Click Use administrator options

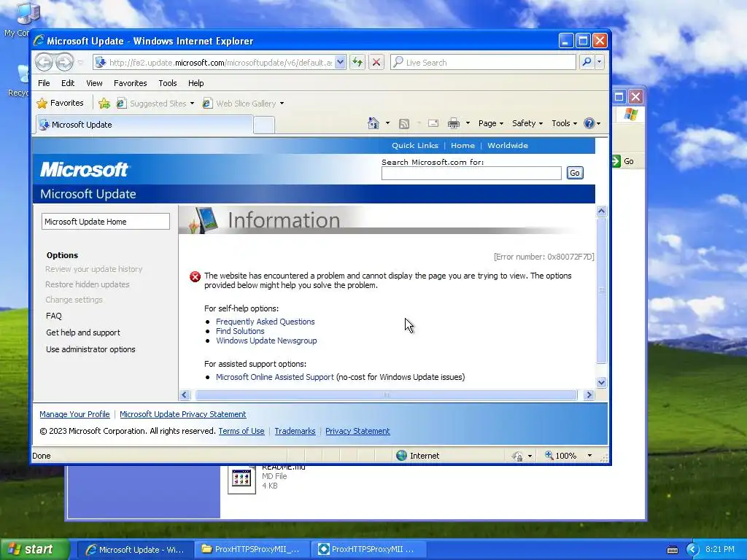(x=90, y=349)
